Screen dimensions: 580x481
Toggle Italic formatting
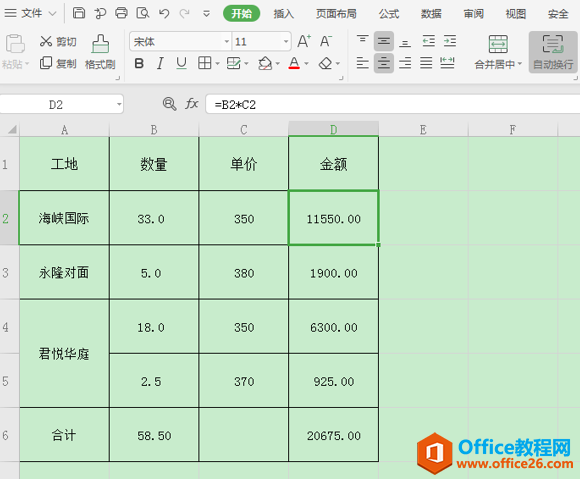pyautogui.click(x=160, y=64)
